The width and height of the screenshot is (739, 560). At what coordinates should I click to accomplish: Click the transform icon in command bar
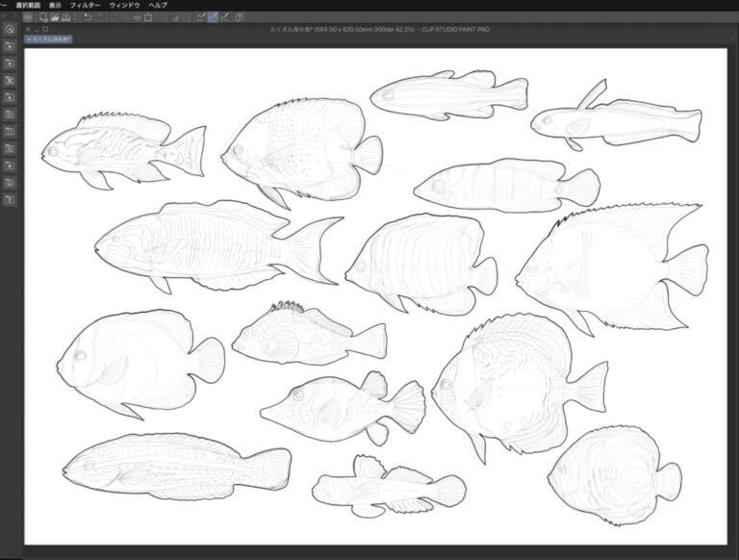(x=149, y=17)
